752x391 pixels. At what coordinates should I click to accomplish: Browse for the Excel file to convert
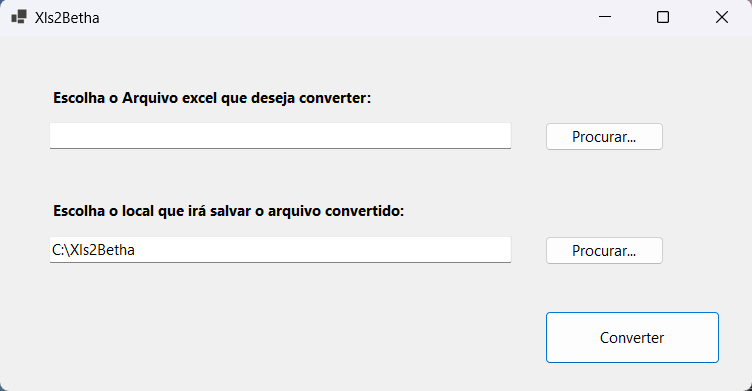click(604, 137)
